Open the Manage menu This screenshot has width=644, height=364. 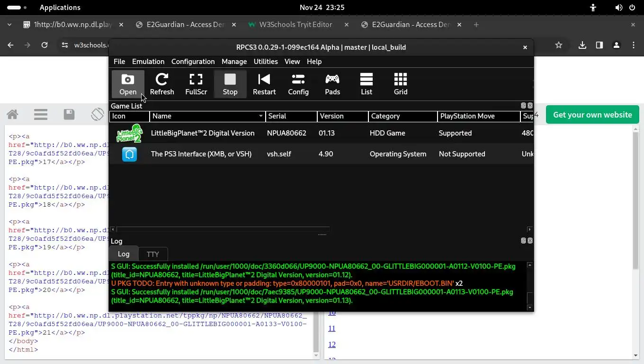click(x=234, y=62)
